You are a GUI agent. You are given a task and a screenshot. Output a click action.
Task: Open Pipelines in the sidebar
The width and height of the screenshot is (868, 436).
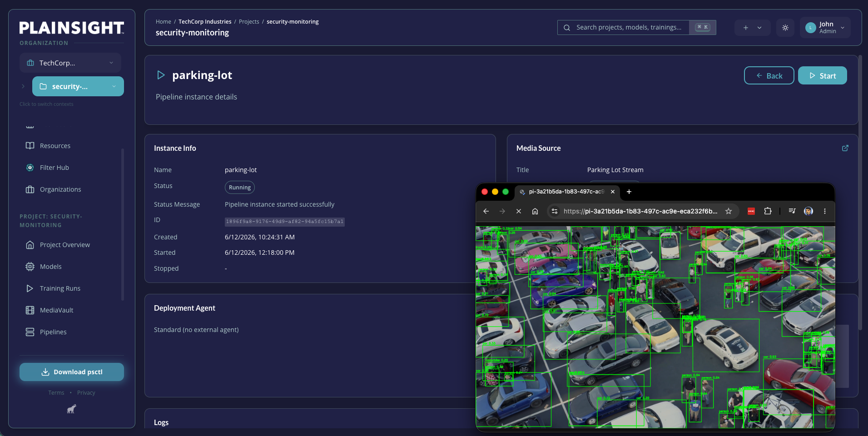pos(53,332)
